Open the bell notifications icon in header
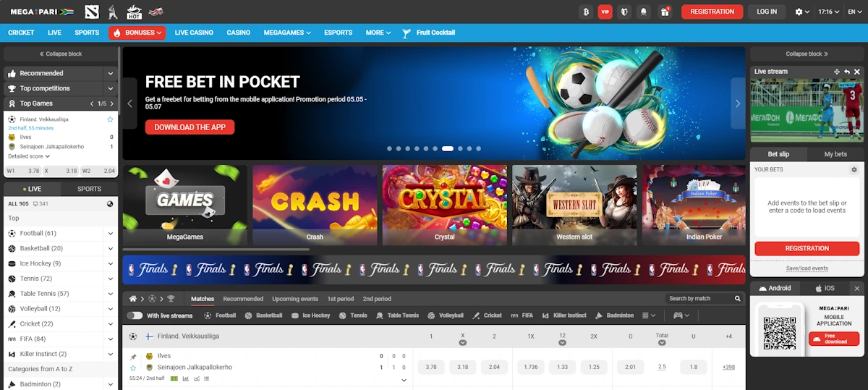 pyautogui.click(x=644, y=12)
